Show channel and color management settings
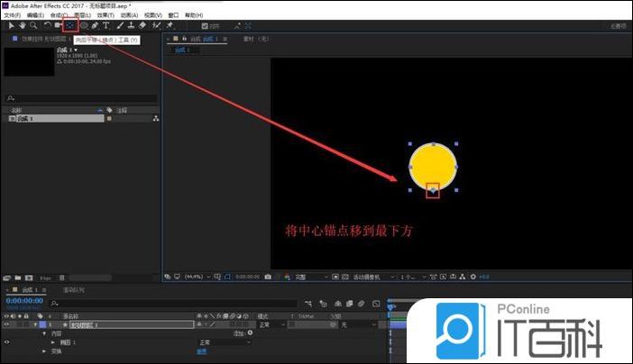The image size is (633, 364). [x=288, y=277]
